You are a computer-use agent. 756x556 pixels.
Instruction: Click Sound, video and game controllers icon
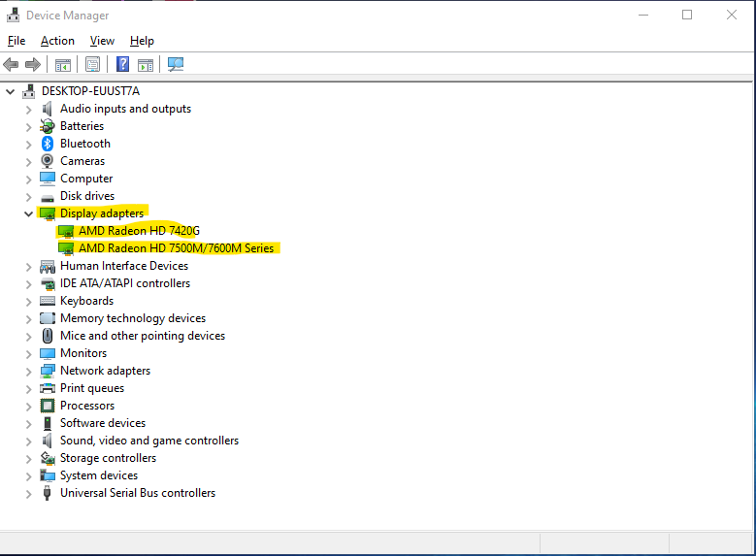click(x=48, y=441)
